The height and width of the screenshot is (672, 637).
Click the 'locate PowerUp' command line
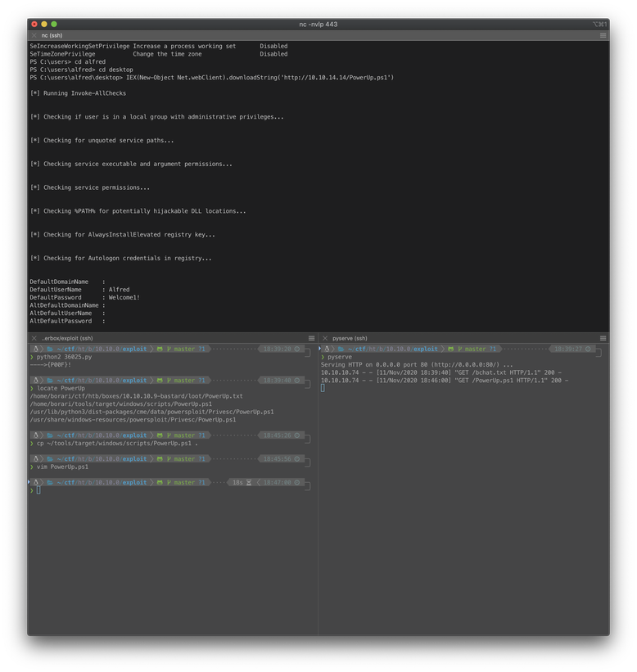pos(61,388)
